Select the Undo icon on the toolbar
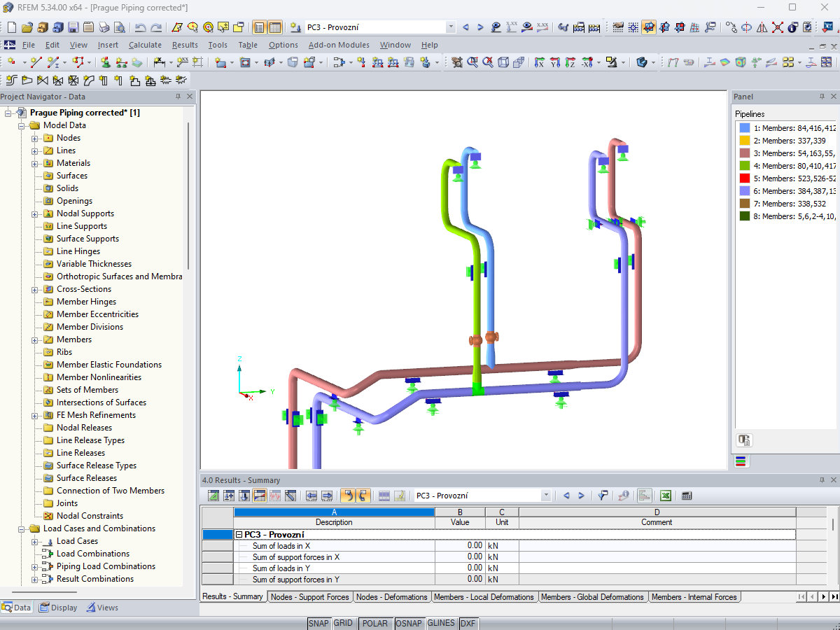Screen dimensions: 840x630 pyautogui.click(x=140, y=27)
